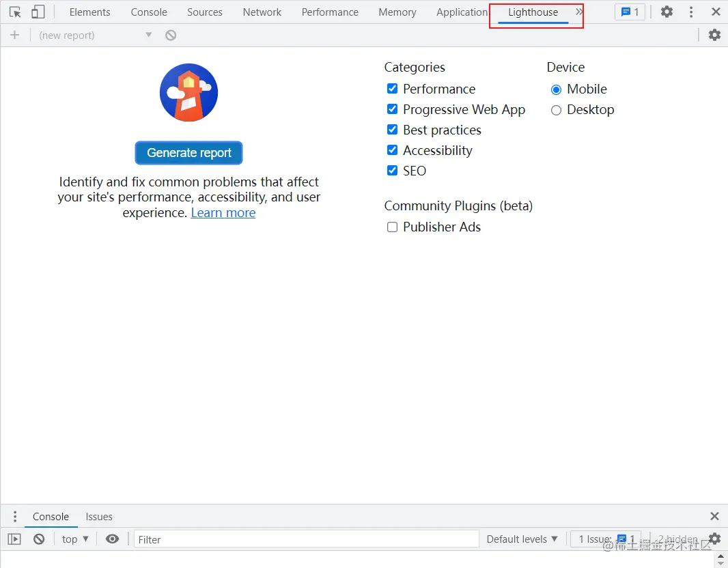Select the Lighthouse tab
728x568 pixels.
click(x=533, y=12)
